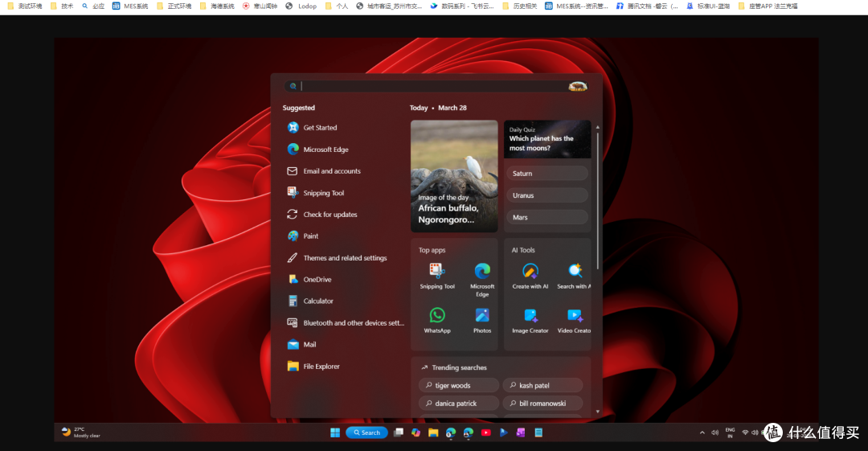Open Snipping Tool under Top apps

coord(437,276)
